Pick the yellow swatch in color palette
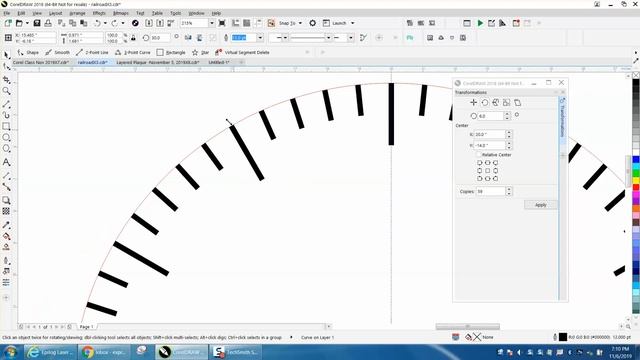The image size is (640, 360). 636,180
